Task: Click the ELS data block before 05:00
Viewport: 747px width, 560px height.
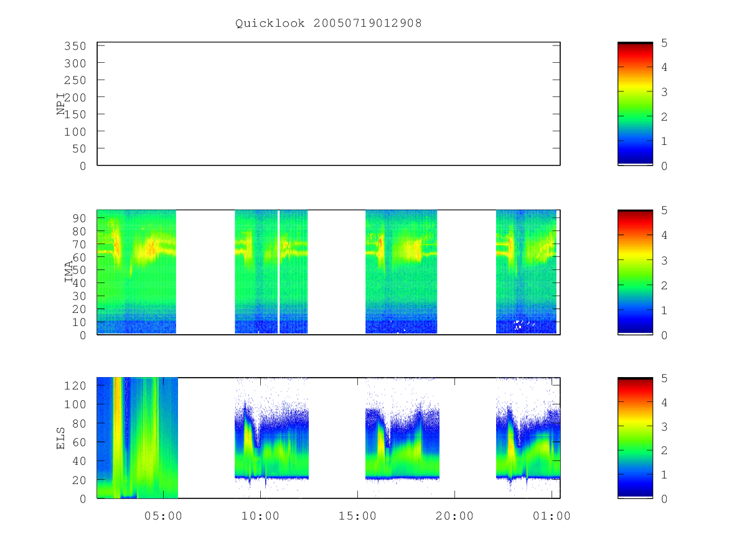Action: click(x=138, y=438)
